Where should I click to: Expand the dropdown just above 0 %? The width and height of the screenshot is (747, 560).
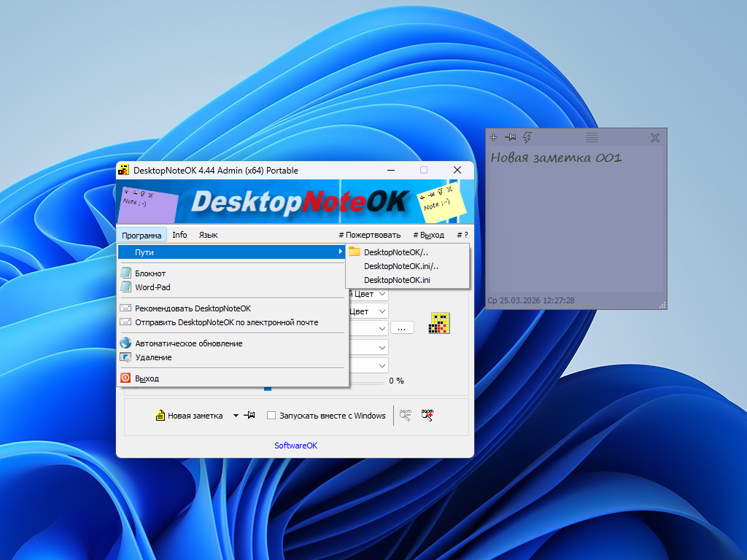(382, 365)
